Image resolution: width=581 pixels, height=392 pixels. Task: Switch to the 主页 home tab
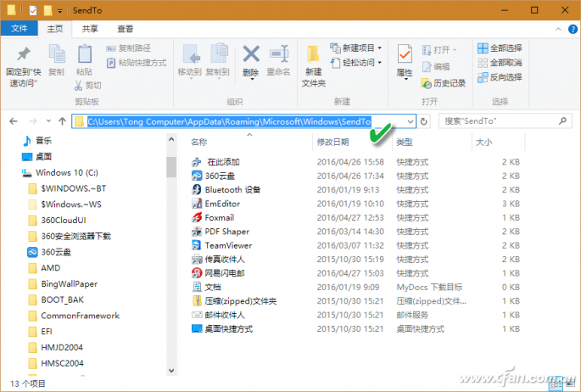[x=55, y=29]
